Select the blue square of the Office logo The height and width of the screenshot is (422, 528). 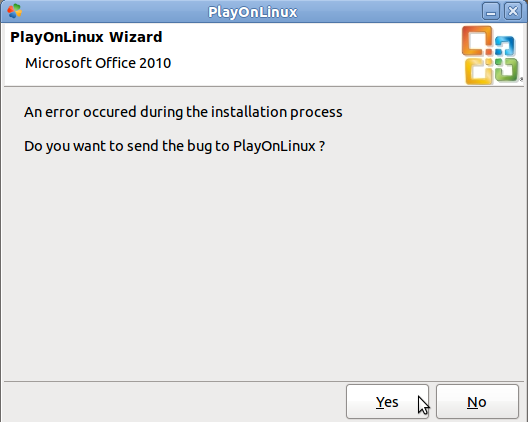pyautogui.click(x=503, y=46)
